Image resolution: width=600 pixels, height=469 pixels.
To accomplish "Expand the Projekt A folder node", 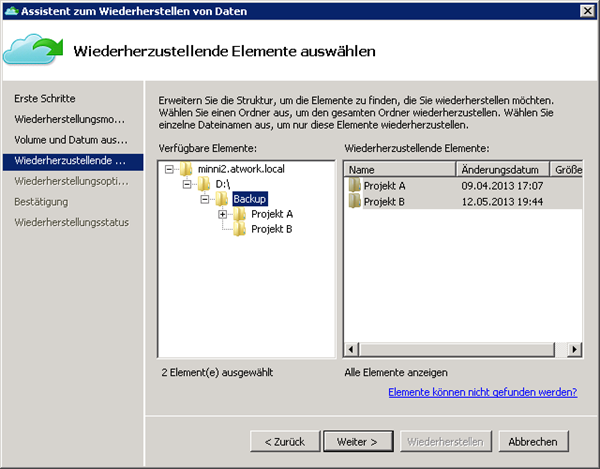I will 222,214.
